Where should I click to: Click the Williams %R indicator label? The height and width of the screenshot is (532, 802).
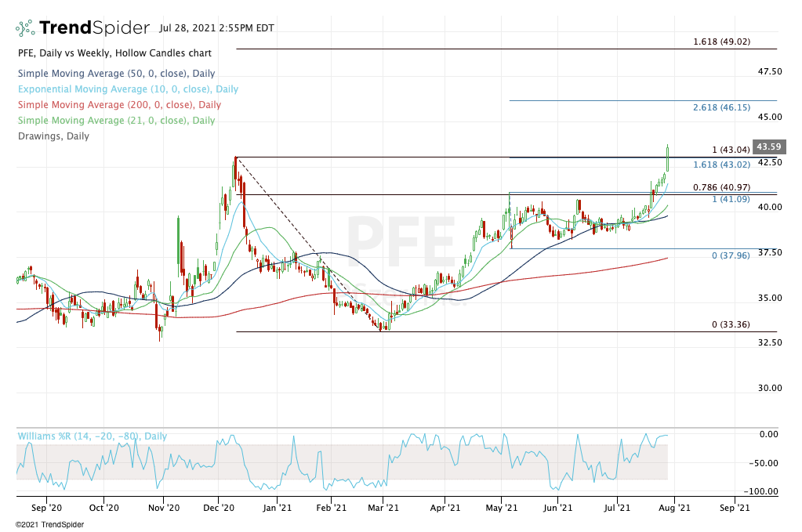click(x=93, y=436)
